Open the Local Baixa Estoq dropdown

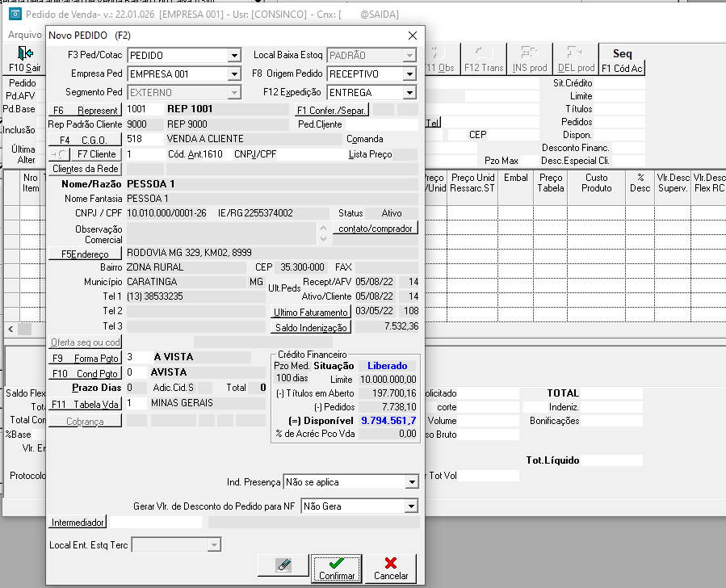click(x=409, y=56)
